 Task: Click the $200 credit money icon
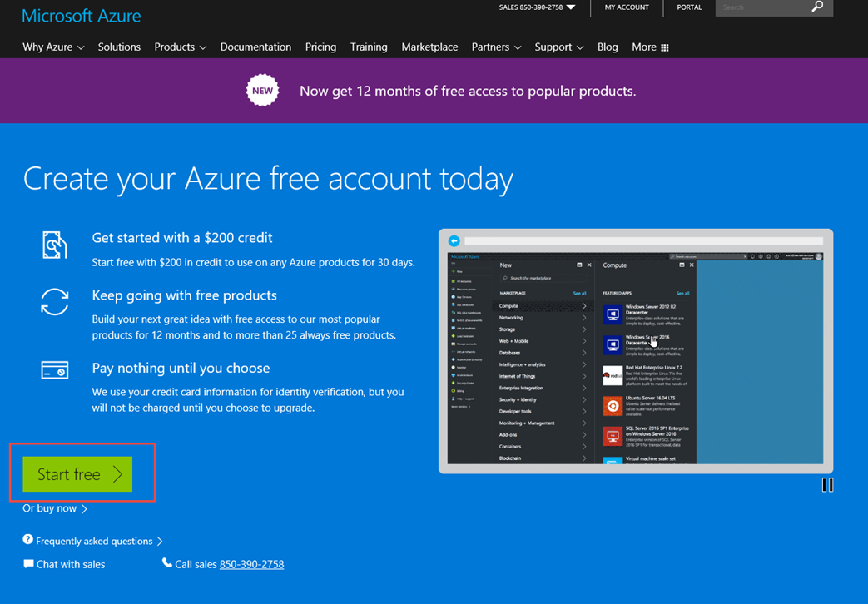[x=55, y=245]
